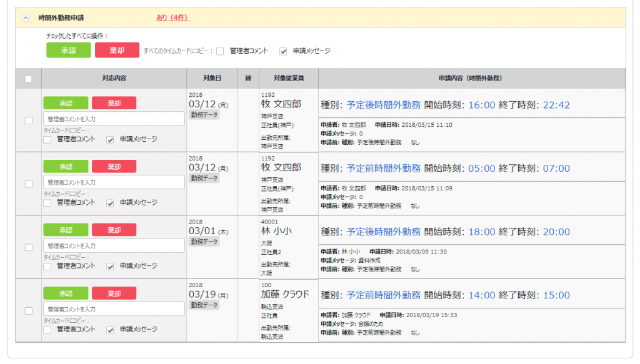Image resolution: width=640 pixels, height=364 pixels.
Task: Click start time 05:00 value
Action: coord(482,169)
